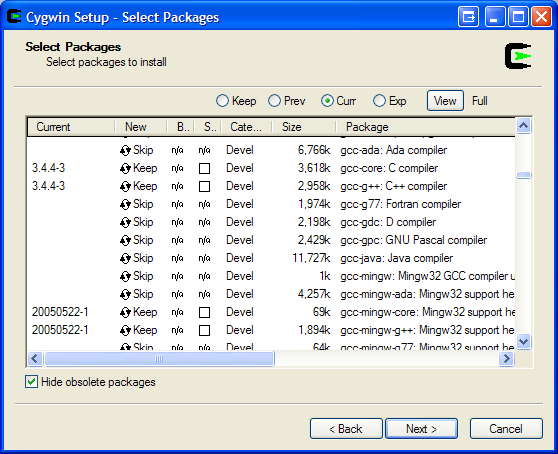Click the Keep label in the gcc-core row

pyautogui.click(x=145, y=168)
